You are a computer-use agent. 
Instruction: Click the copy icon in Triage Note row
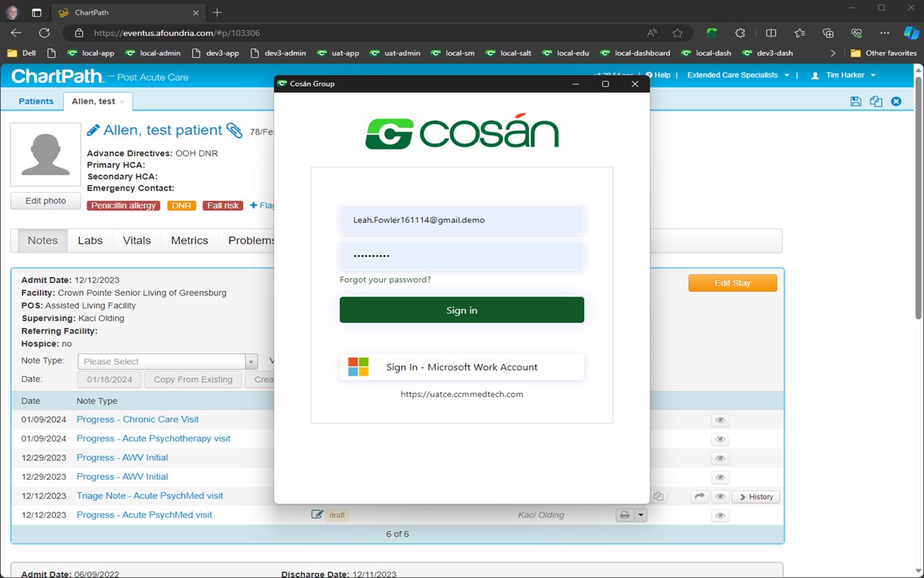658,496
